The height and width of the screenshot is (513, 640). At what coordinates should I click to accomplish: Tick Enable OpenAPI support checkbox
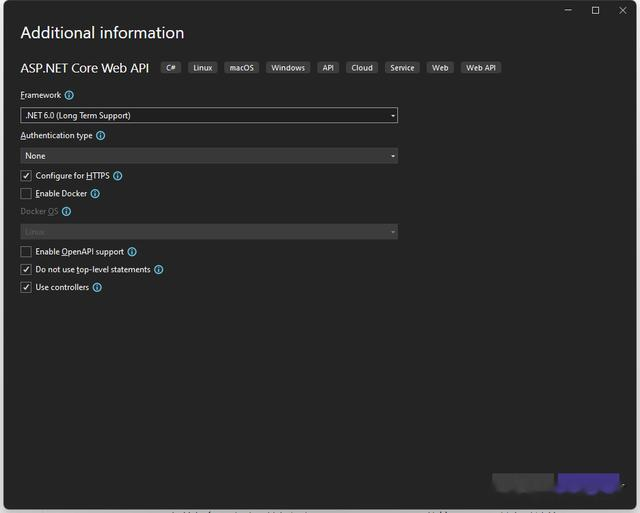click(x=26, y=252)
